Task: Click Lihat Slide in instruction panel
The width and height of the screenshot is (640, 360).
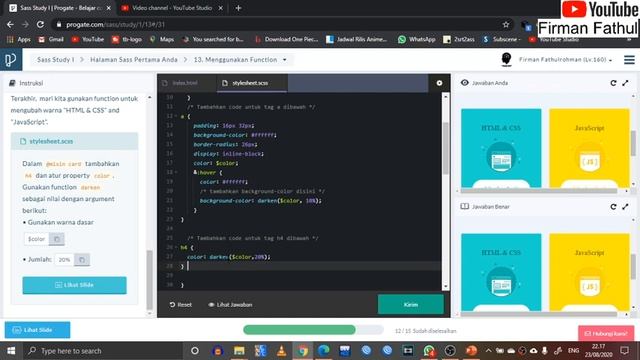Action: coord(74,285)
